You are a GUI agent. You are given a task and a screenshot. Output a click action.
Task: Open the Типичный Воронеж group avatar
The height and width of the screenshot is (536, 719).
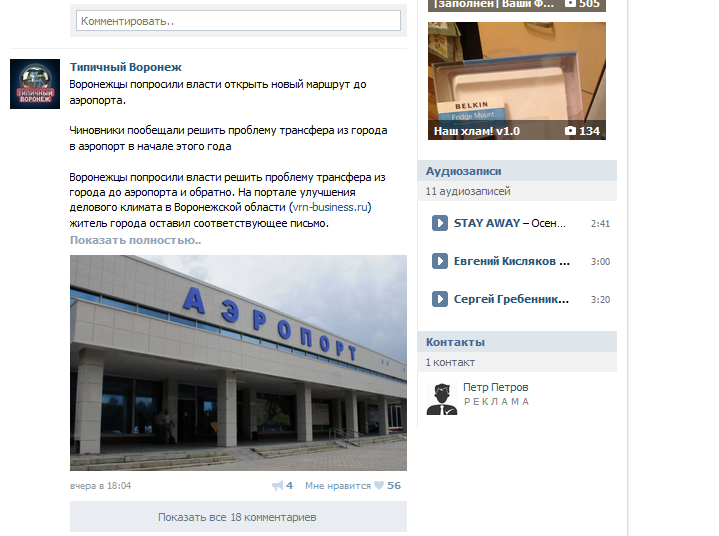pyautogui.click(x=35, y=84)
